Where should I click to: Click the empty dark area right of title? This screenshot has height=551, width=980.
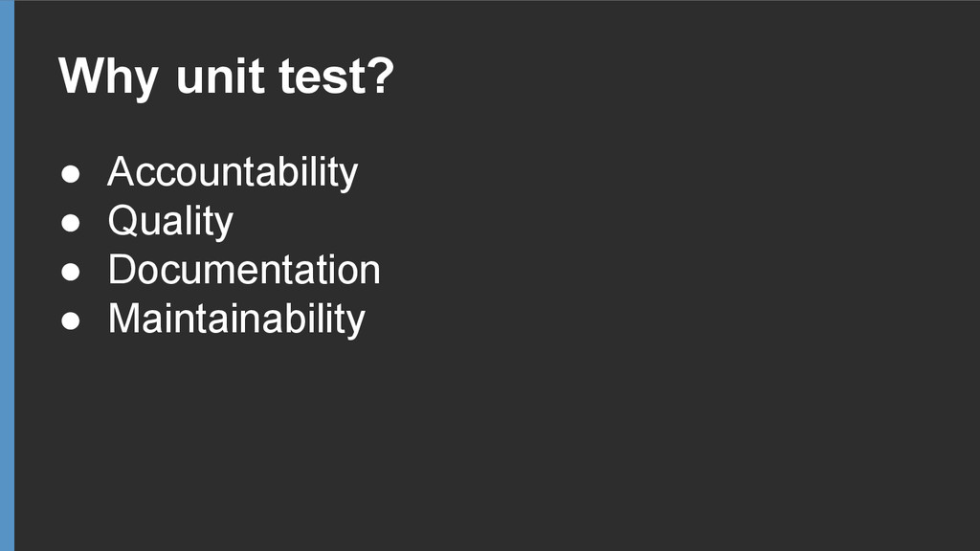[687, 77]
